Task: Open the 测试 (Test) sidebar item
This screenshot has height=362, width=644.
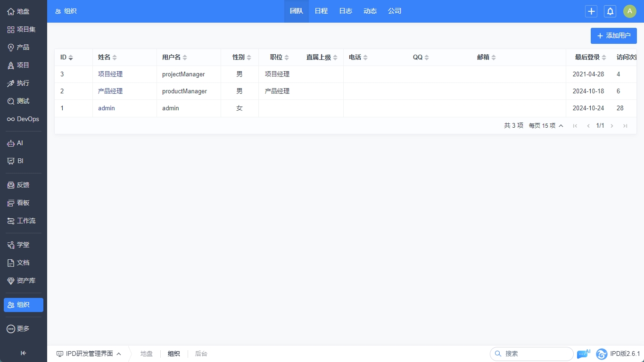Action: point(23,101)
